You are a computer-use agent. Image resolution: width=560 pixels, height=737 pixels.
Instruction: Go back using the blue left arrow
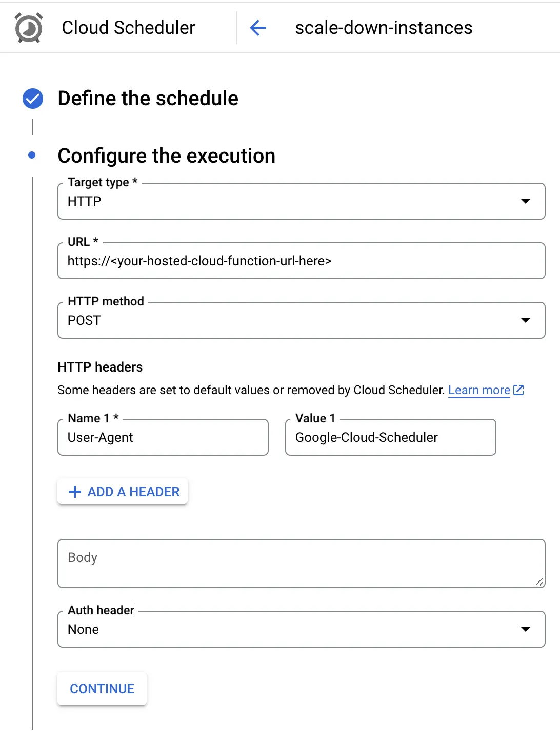pos(258,28)
